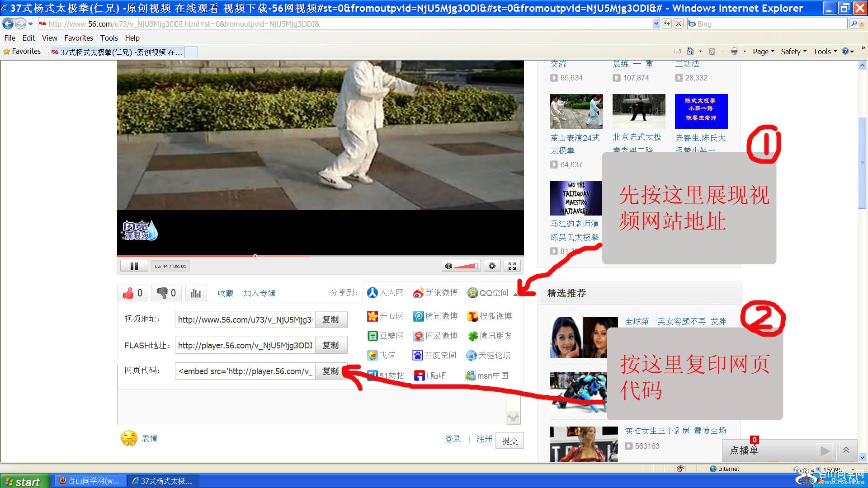Stop loading the page
Viewport: 868px width, 488px height.
[678, 24]
